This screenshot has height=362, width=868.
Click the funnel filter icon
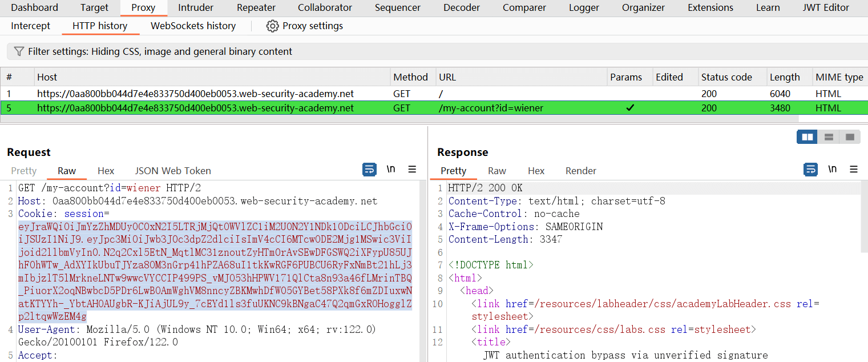coord(19,51)
